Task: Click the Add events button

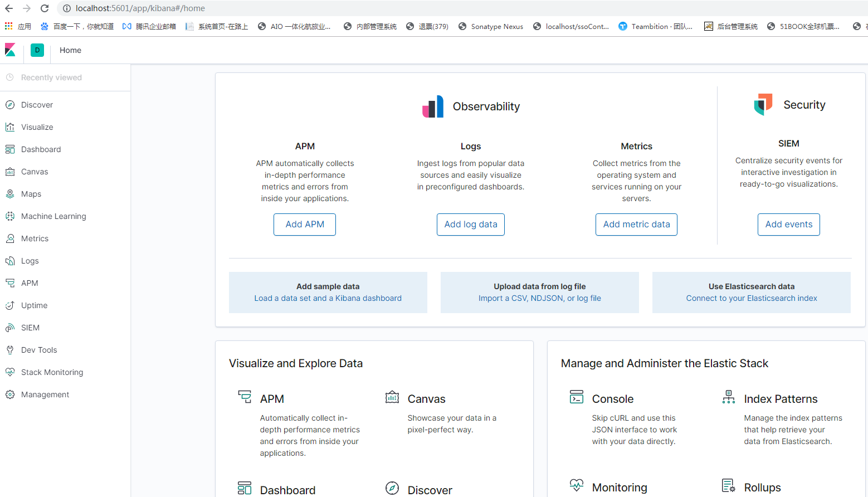Action: point(789,225)
